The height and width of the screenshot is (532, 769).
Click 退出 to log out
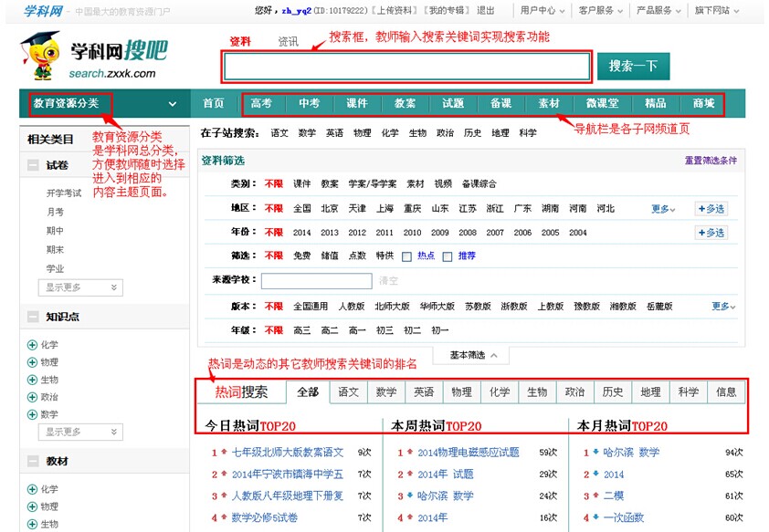point(486,10)
